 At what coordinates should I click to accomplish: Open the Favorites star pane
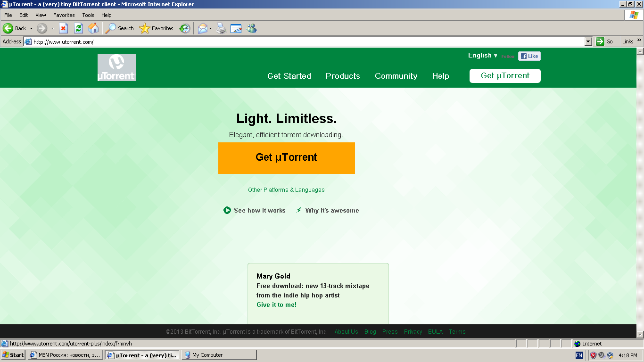click(157, 28)
